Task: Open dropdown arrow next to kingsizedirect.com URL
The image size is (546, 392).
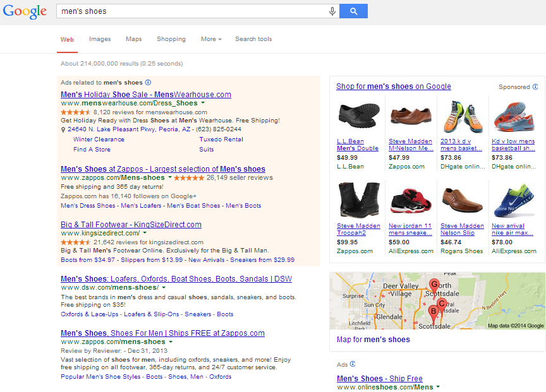Action: coord(145,233)
